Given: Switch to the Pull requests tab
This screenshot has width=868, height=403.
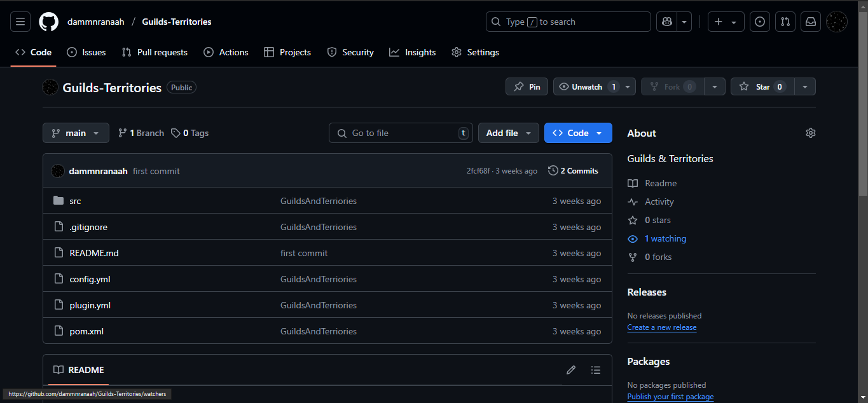Looking at the screenshot, I should click(x=155, y=52).
